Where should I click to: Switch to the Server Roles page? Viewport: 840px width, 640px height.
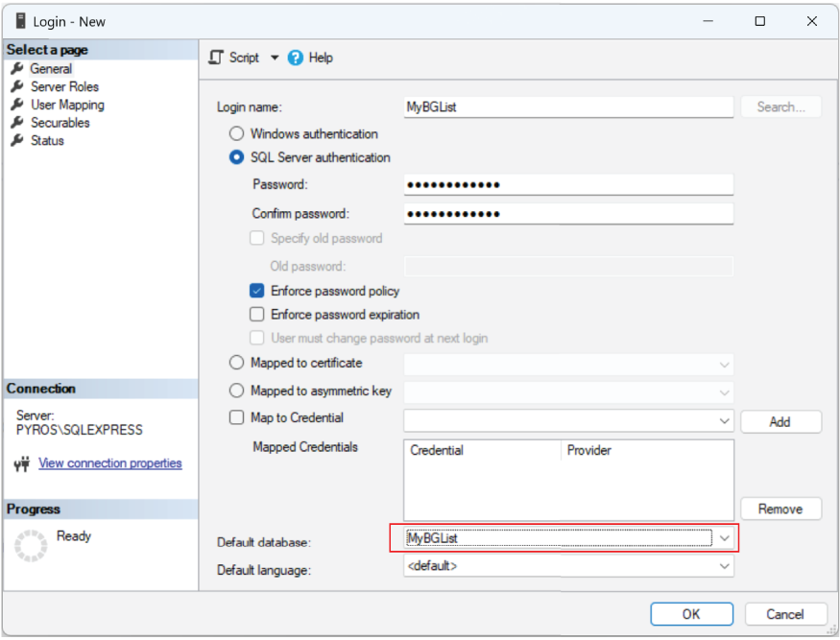coord(65,86)
